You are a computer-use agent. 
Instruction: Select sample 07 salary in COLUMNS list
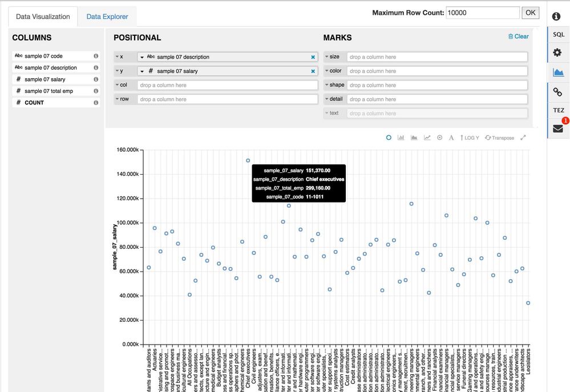[x=56, y=79]
